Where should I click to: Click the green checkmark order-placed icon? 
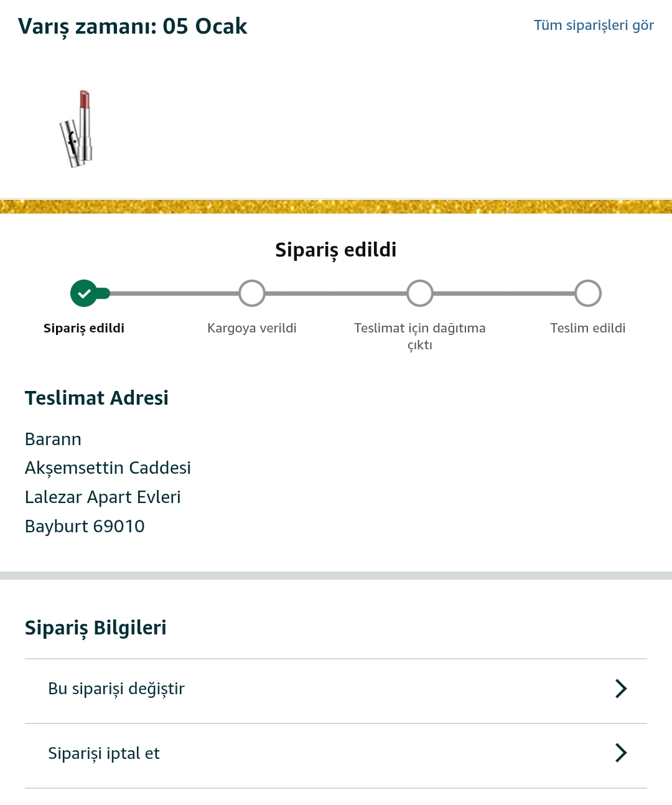coord(84,293)
